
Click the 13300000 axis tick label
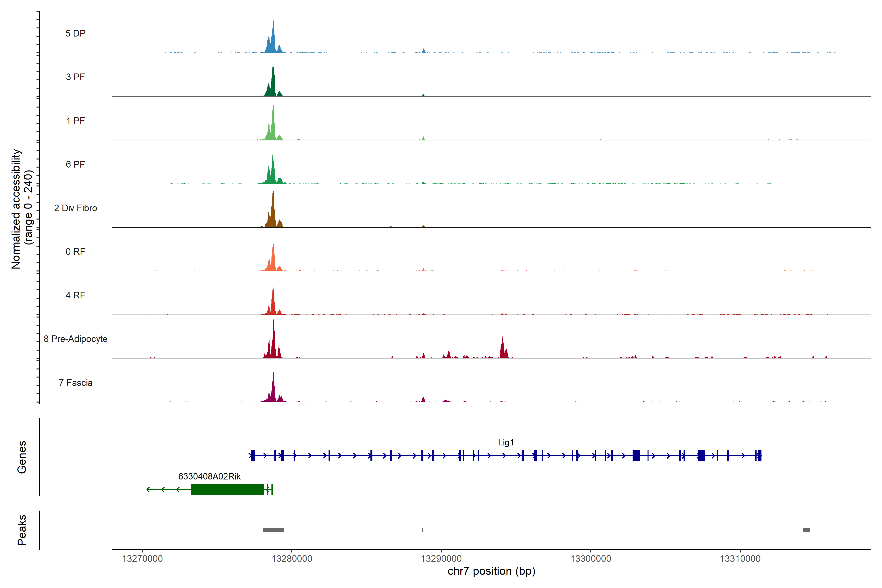click(591, 559)
